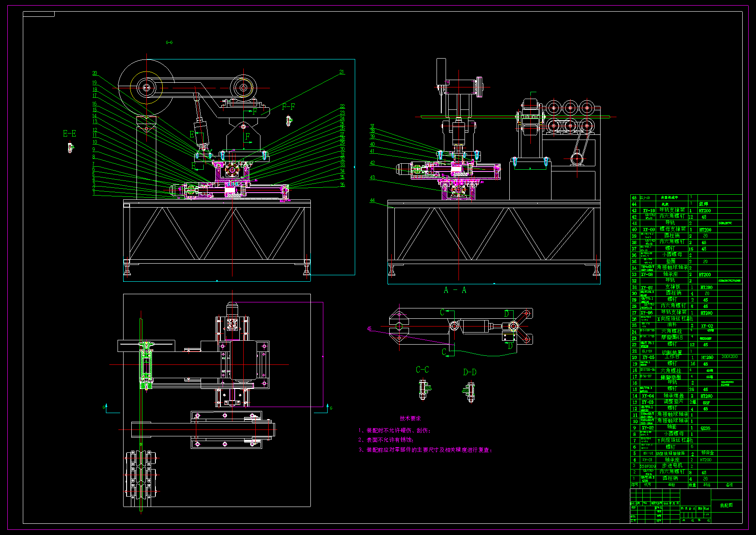Click part name 步进电机 in the table
This screenshot has width=756, height=535.
coord(672,466)
